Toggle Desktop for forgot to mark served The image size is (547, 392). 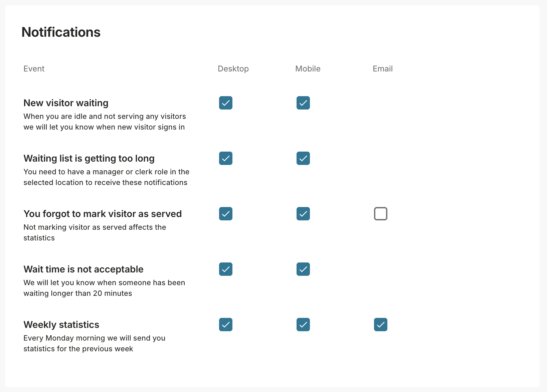226,214
